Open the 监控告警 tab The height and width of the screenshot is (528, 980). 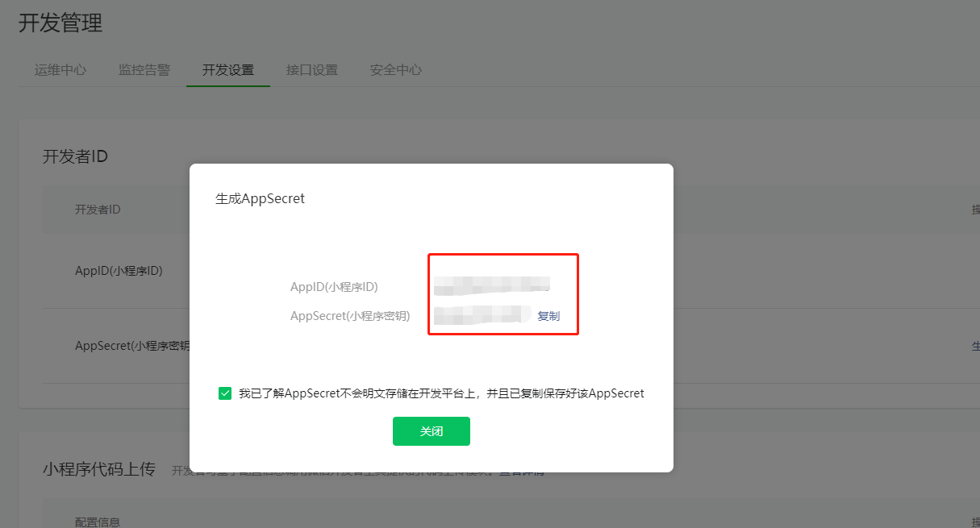[144, 70]
